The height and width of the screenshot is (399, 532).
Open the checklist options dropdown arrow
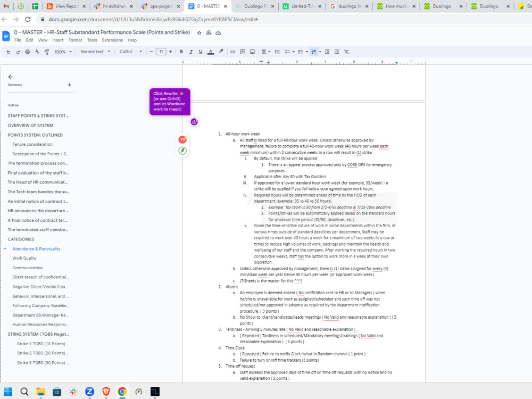pyautogui.click(x=294, y=52)
